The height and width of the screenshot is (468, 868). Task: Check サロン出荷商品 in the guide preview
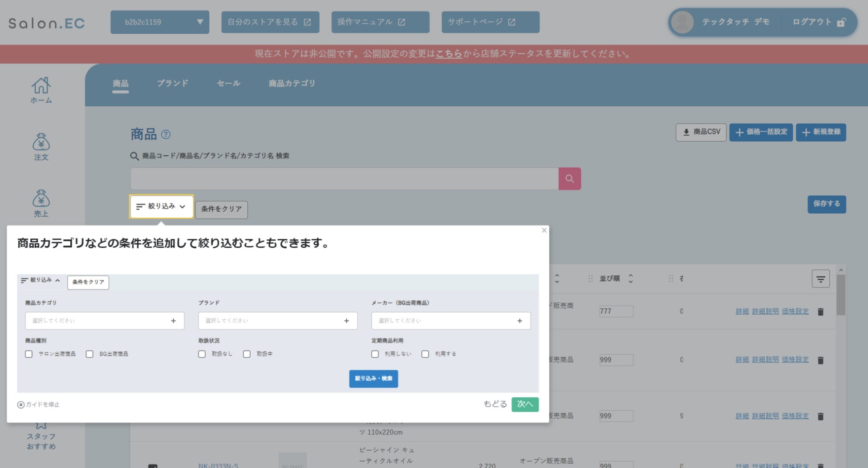point(29,354)
